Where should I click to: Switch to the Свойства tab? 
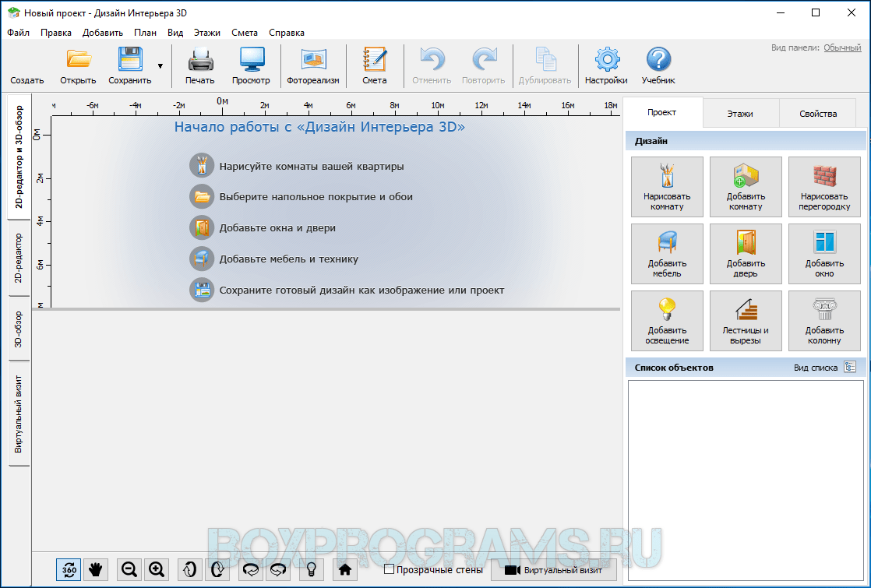(818, 113)
